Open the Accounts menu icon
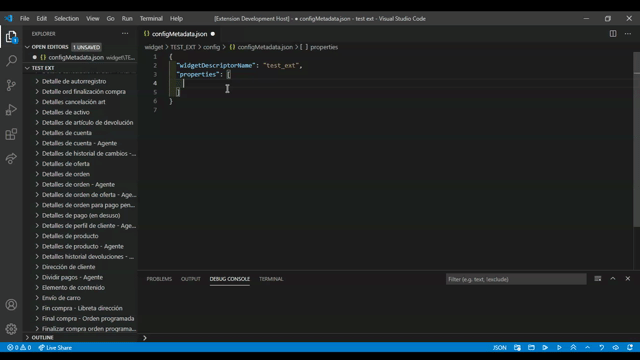The height and width of the screenshot is (360, 640). click(11, 305)
